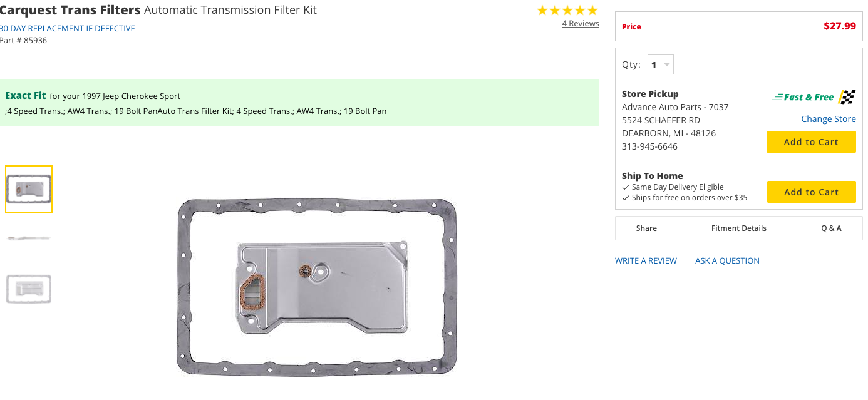Click Change Store link
868x400 pixels.
(x=828, y=119)
